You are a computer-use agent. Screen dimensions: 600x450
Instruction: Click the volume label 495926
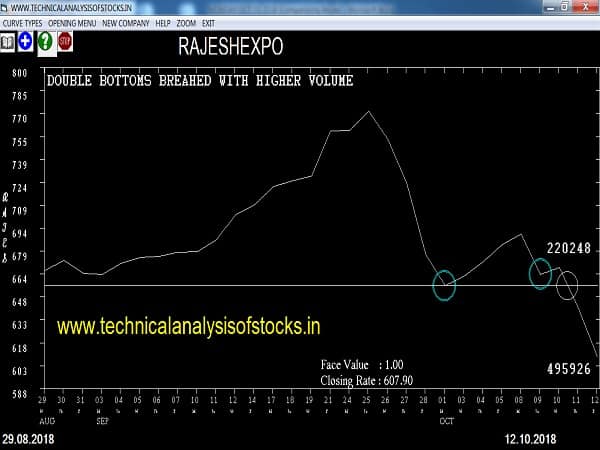tap(568, 369)
